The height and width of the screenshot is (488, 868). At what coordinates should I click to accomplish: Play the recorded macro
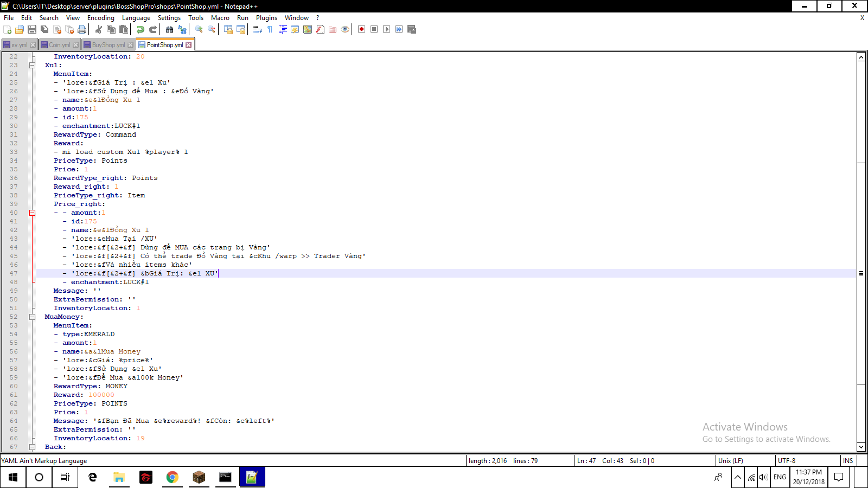pyautogui.click(x=386, y=29)
